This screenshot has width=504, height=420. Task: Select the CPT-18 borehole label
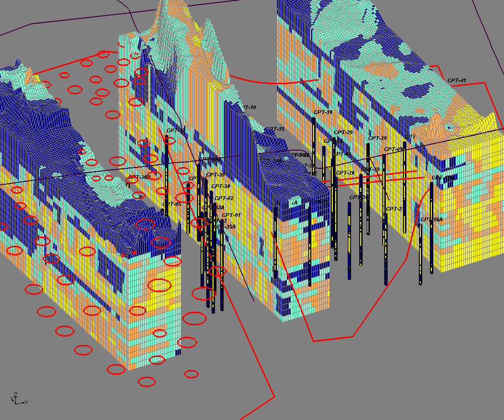coord(323,112)
